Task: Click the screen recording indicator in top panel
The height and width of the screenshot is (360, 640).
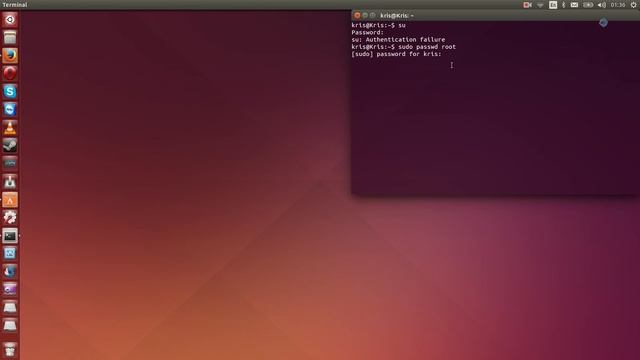Action: [x=527, y=5]
